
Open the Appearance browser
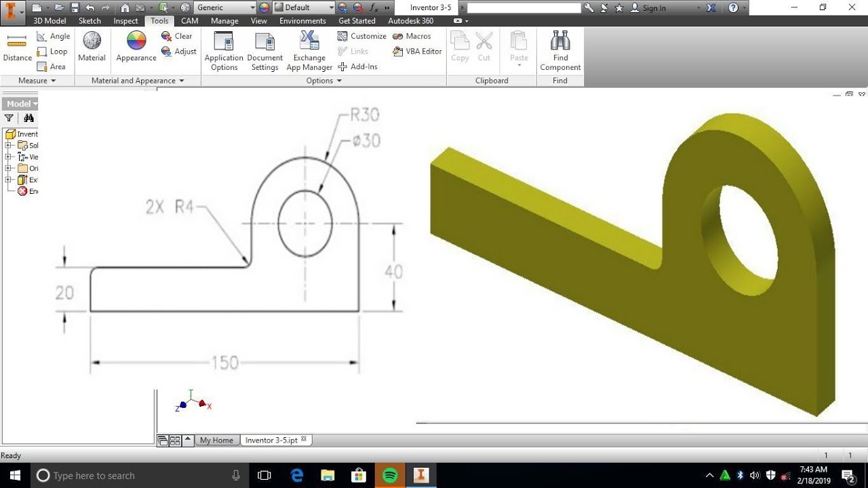point(136,47)
